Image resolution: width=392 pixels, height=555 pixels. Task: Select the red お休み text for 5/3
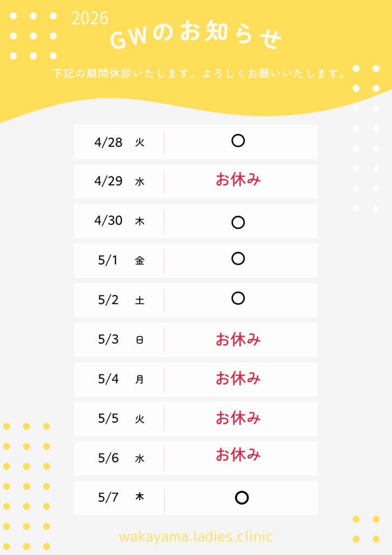(x=238, y=340)
